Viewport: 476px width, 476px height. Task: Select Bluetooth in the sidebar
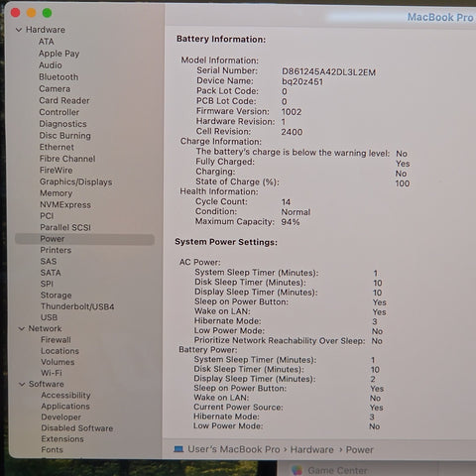[59, 77]
